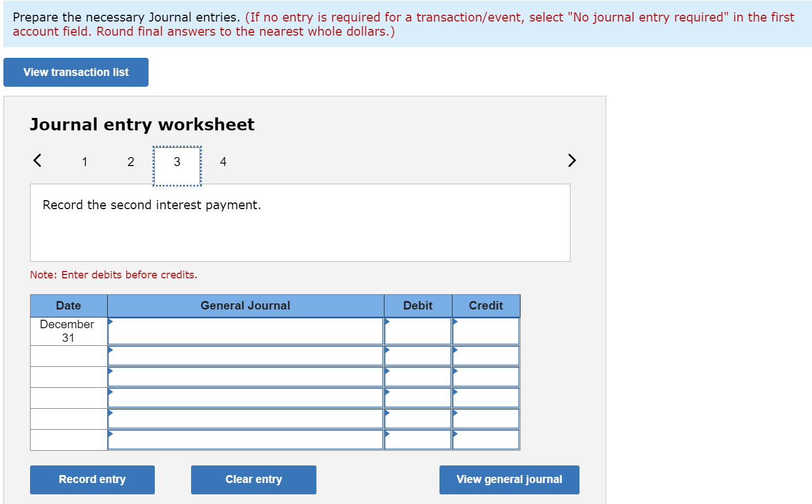Select the currently active tab 3
Image resolution: width=812 pixels, height=504 pixels.
tap(177, 162)
